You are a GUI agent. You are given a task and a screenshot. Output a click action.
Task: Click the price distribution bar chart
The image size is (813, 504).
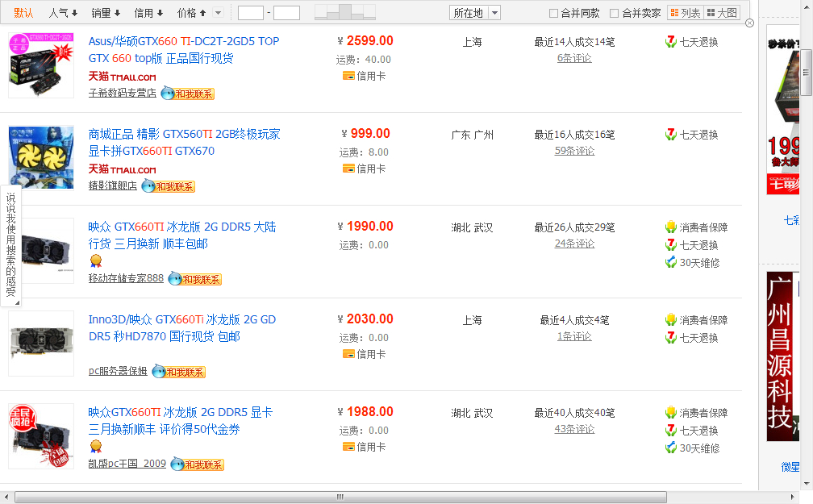point(345,12)
